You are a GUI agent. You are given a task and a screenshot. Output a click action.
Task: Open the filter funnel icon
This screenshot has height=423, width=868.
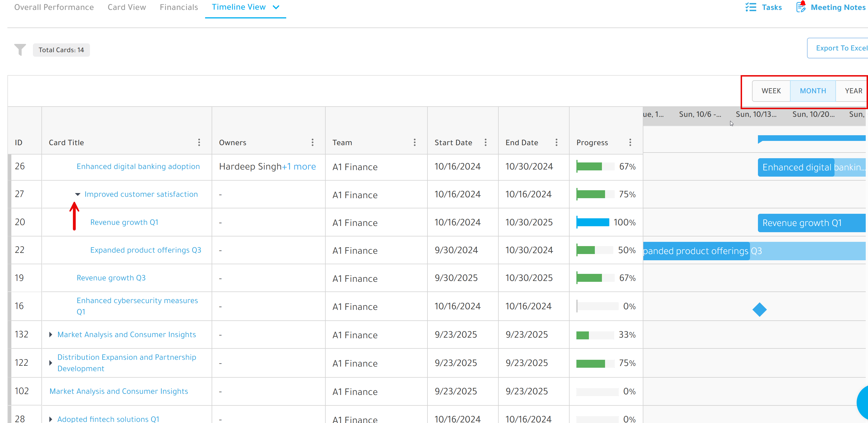(x=20, y=50)
